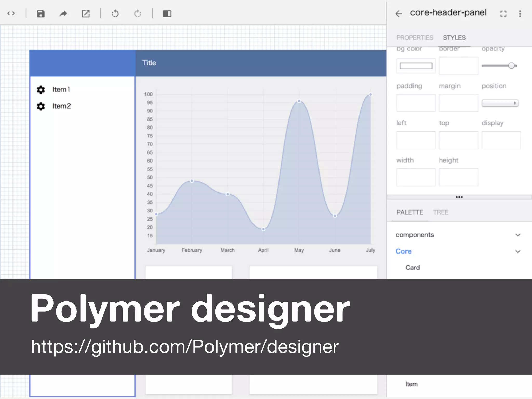Screen dimensions: 532x399
Task: Click the left input field
Action: (x=416, y=140)
